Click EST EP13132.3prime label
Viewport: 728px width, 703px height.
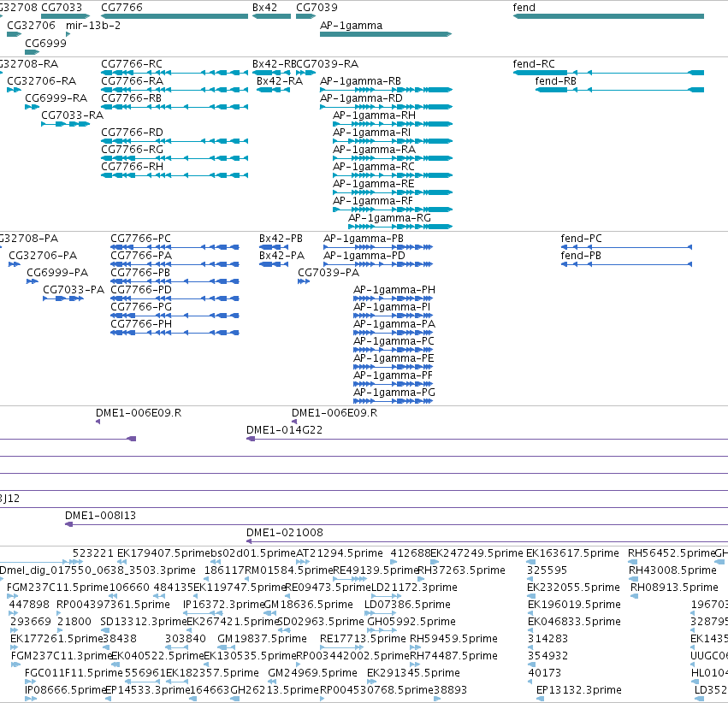[579, 690]
